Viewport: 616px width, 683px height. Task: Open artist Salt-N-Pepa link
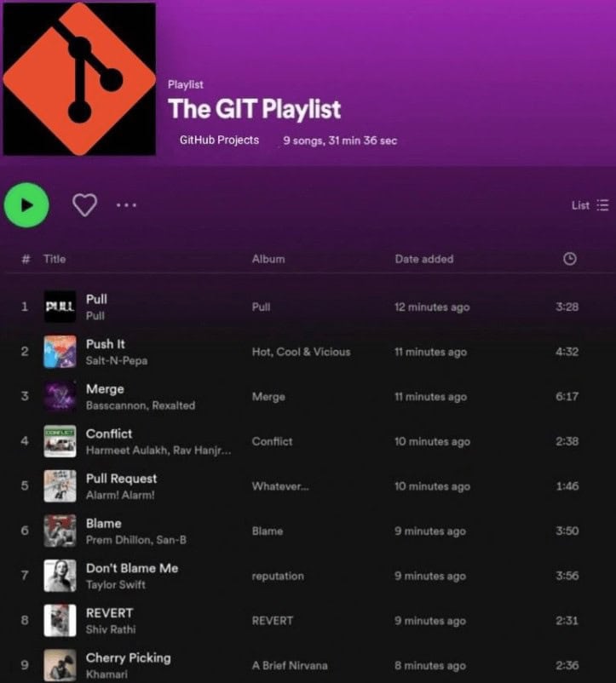[117, 361]
